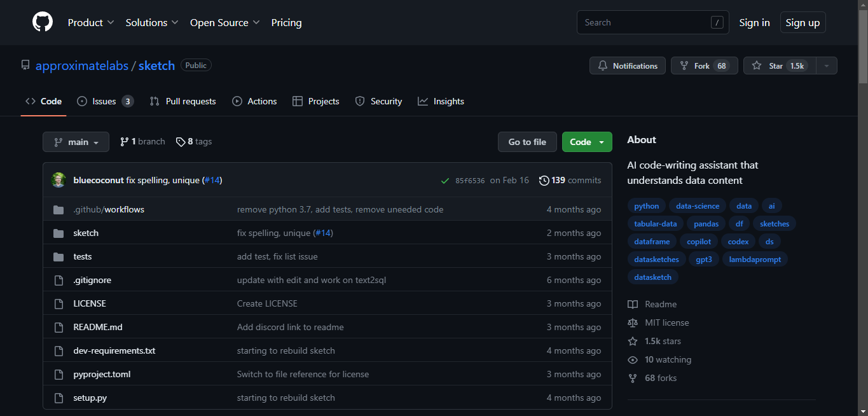Go to the Pull requests tab

183,101
